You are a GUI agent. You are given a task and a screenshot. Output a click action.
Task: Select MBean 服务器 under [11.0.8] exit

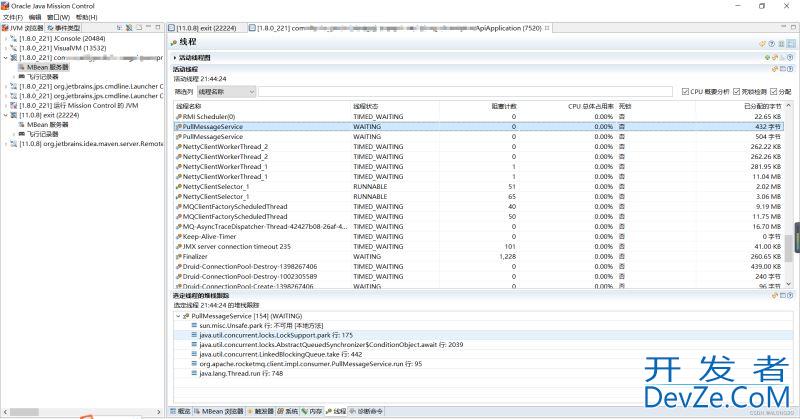click(43, 125)
